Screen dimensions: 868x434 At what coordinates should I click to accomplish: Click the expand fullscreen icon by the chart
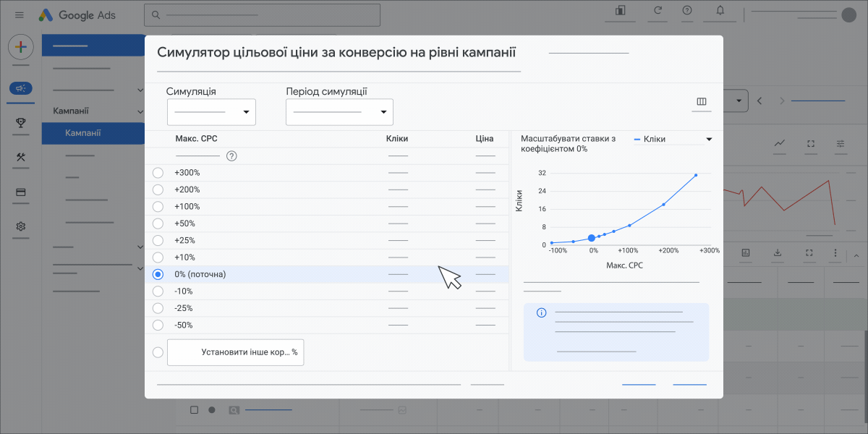point(810,144)
